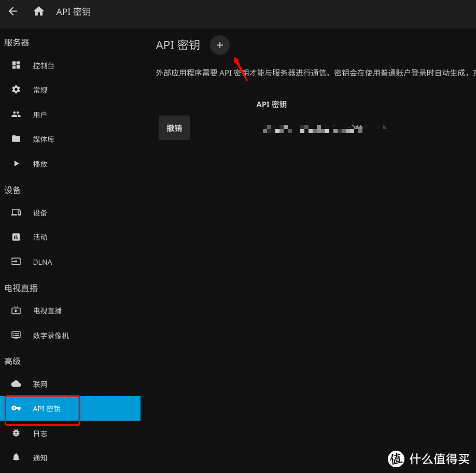Select the DLNA icon in the sidebar

(x=16, y=262)
